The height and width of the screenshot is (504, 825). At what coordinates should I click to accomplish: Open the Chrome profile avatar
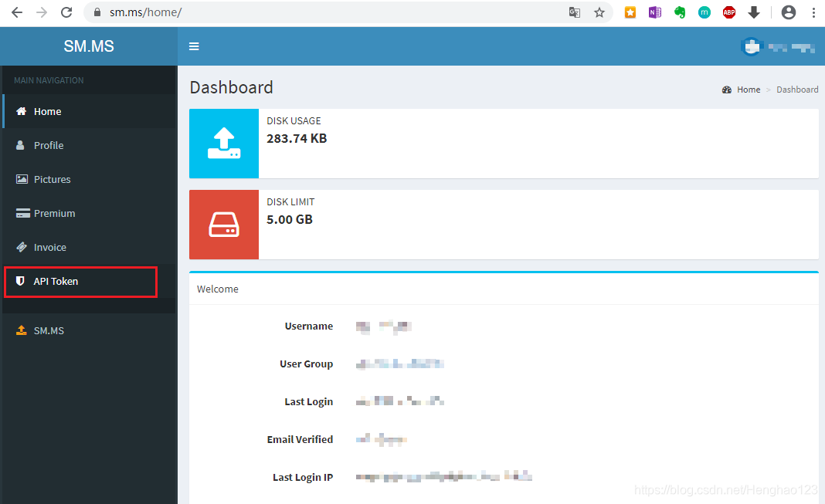coord(789,12)
